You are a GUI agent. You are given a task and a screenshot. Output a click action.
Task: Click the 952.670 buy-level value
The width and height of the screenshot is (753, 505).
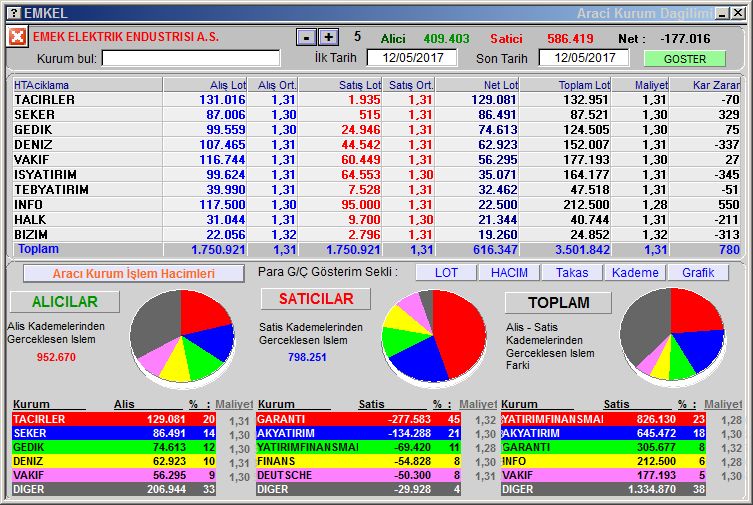(56, 357)
